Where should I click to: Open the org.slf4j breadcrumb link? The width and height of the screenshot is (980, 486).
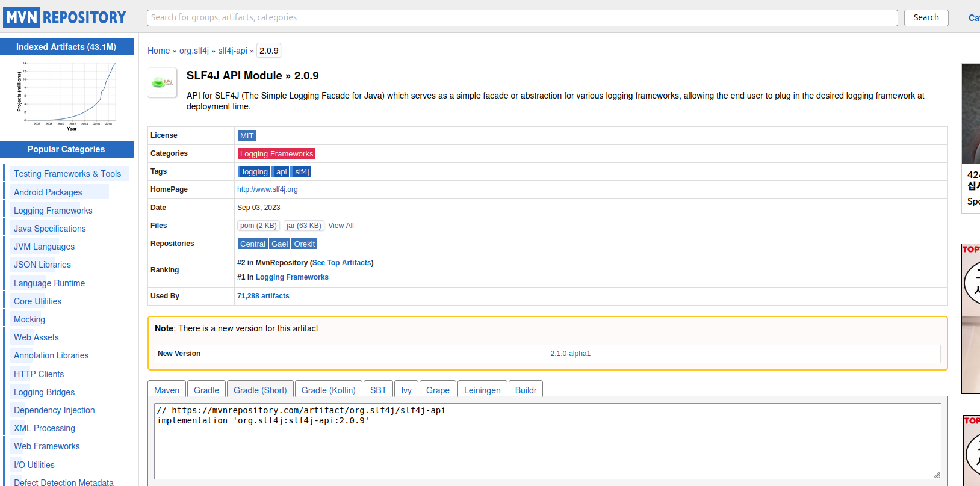click(194, 51)
